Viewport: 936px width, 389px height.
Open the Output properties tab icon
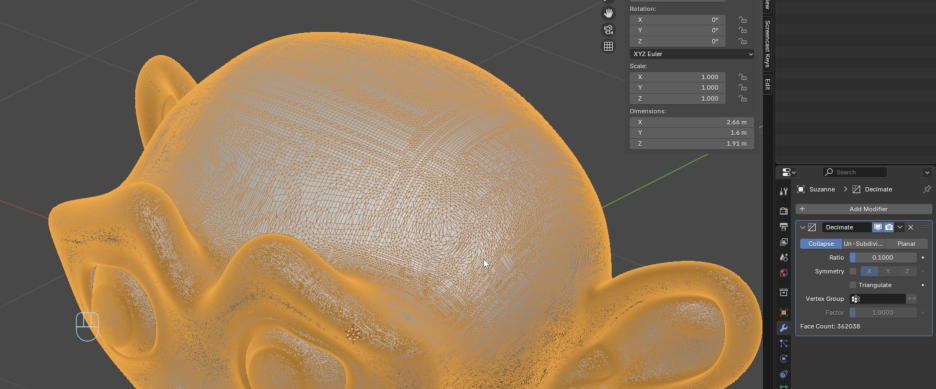tap(784, 227)
